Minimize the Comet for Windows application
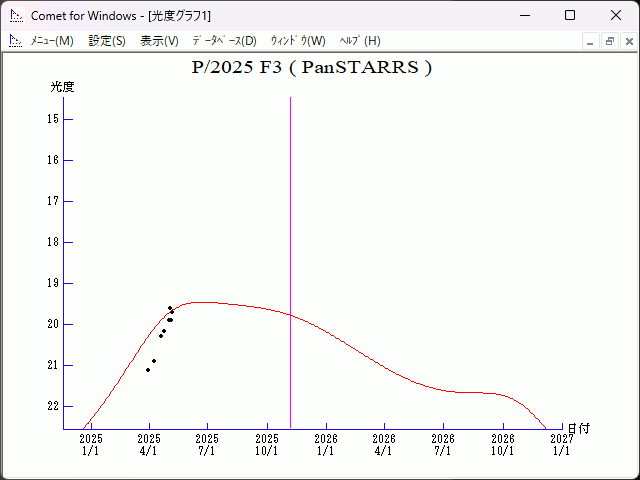 click(x=524, y=15)
